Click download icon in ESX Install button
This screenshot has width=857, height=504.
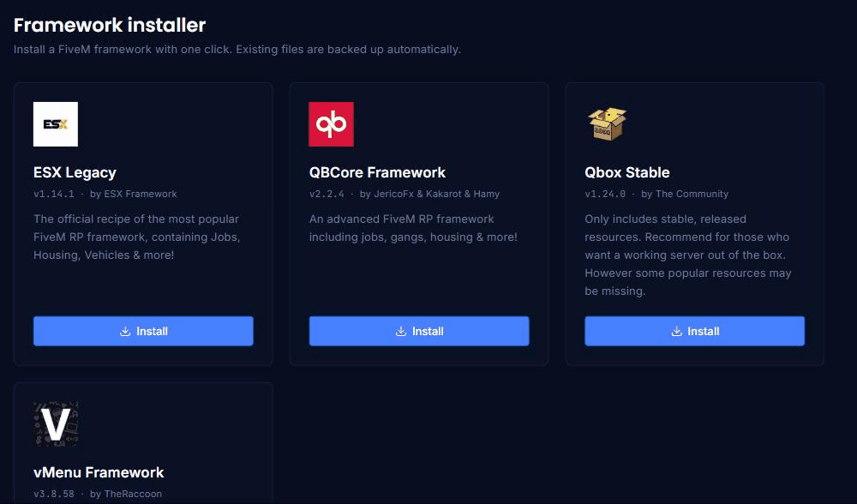pyautogui.click(x=125, y=331)
